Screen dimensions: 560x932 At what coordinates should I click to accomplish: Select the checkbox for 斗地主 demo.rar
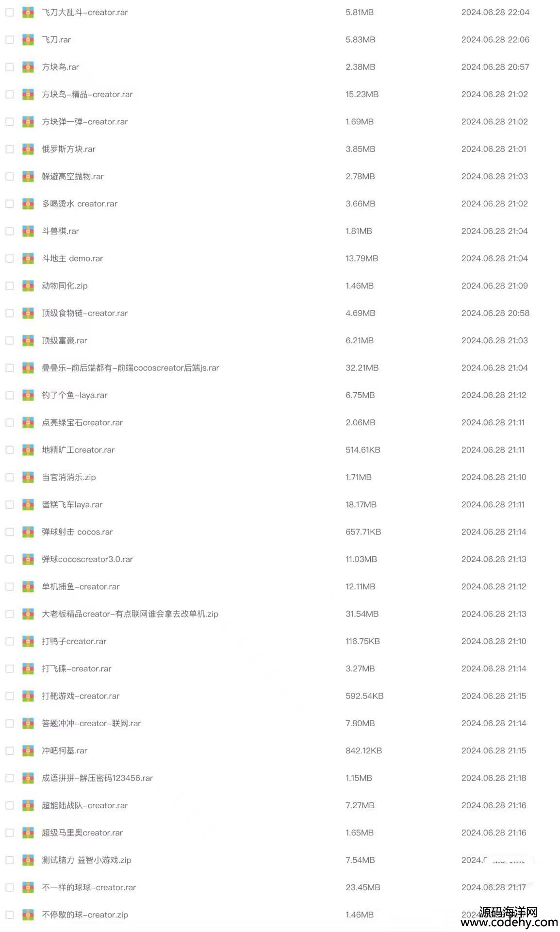pyautogui.click(x=10, y=259)
